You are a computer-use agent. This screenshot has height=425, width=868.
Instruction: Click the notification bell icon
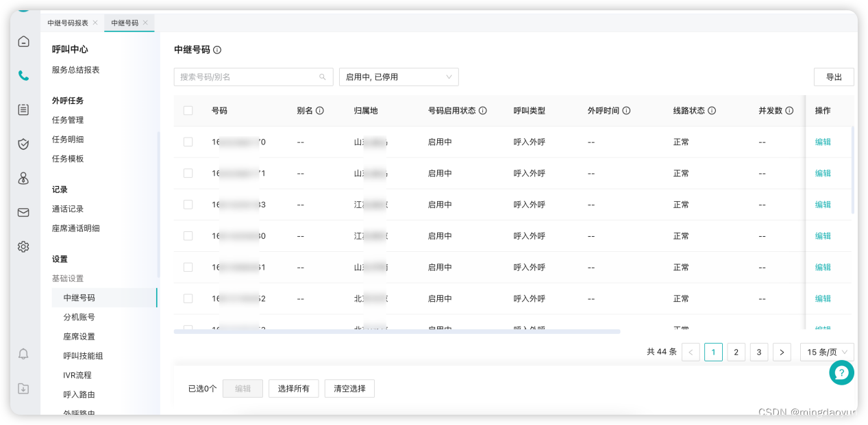(x=23, y=354)
